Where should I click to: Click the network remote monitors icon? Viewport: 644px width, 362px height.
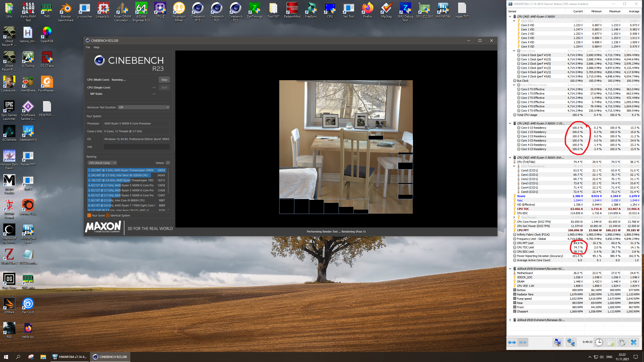571,342
